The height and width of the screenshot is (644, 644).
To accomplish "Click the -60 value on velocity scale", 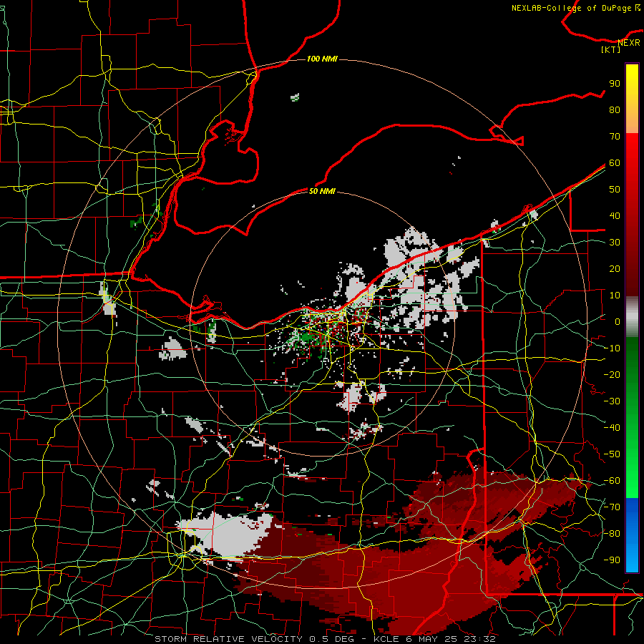I will tap(612, 481).
